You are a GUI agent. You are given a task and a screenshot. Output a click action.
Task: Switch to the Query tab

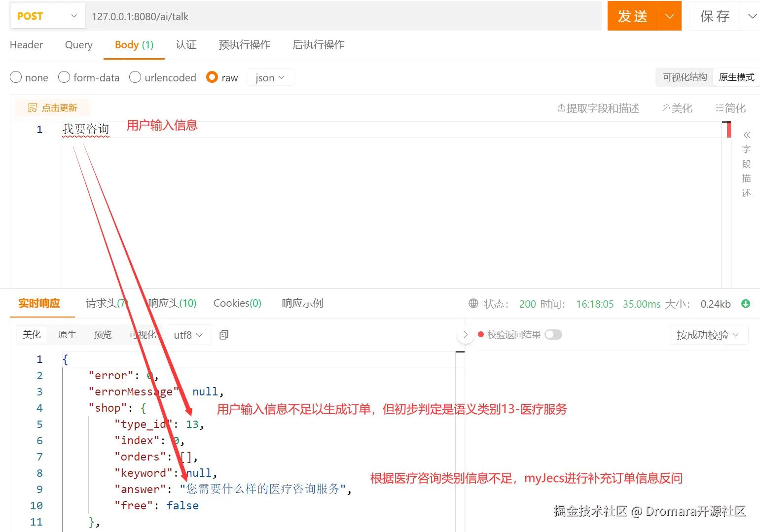78,45
